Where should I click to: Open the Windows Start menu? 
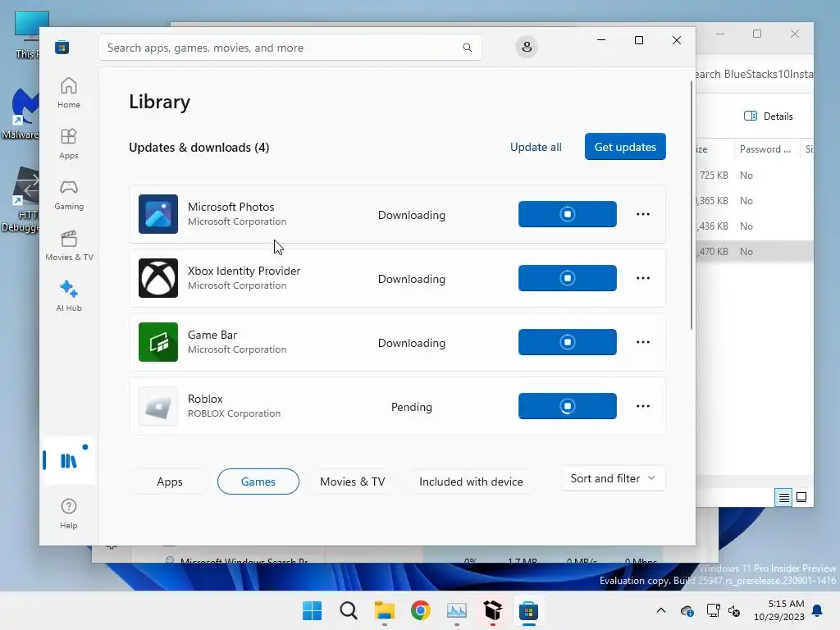click(312, 610)
